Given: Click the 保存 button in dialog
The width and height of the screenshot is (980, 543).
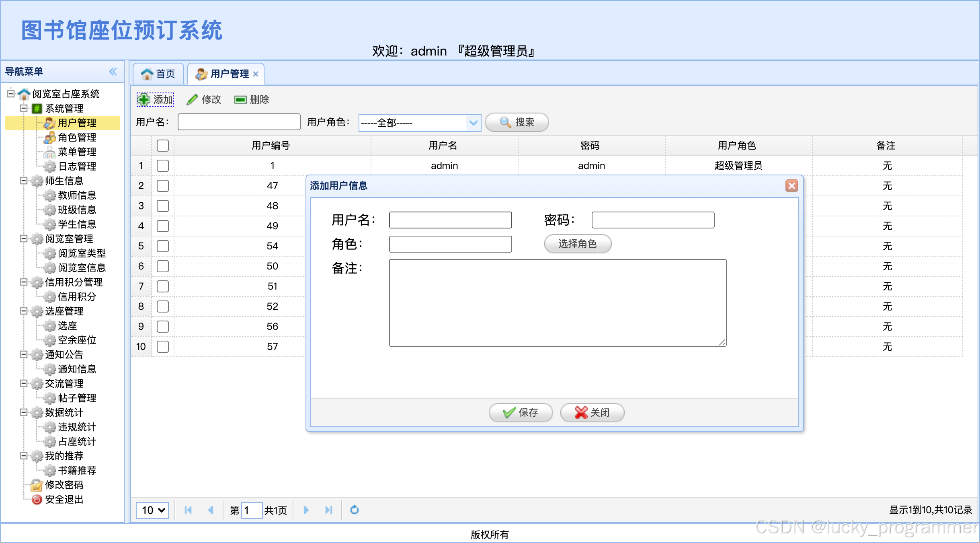Looking at the screenshot, I should click(x=521, y=412).
